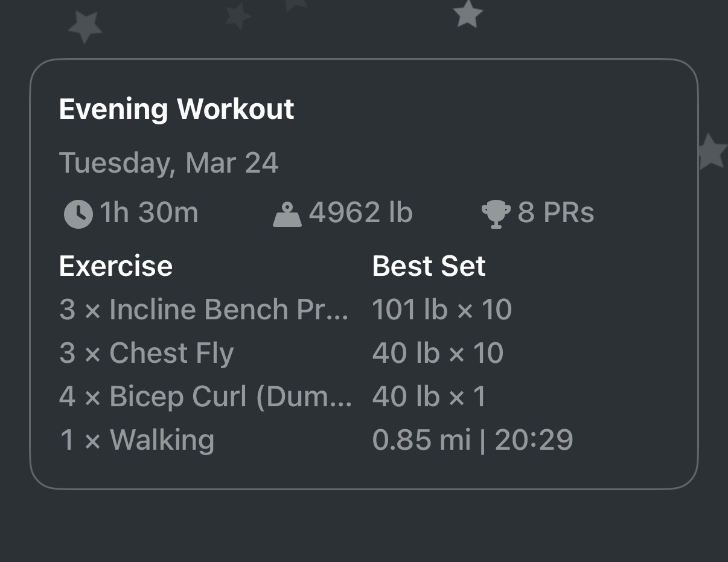728x562 pixels.
Task: Click the star decoration above the card
Action: pos(468,15)
